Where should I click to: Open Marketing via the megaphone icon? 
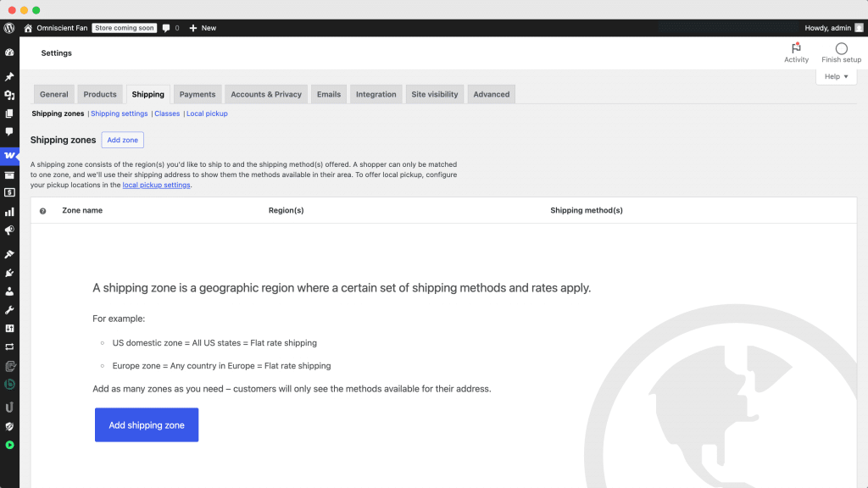pos(9,230)
